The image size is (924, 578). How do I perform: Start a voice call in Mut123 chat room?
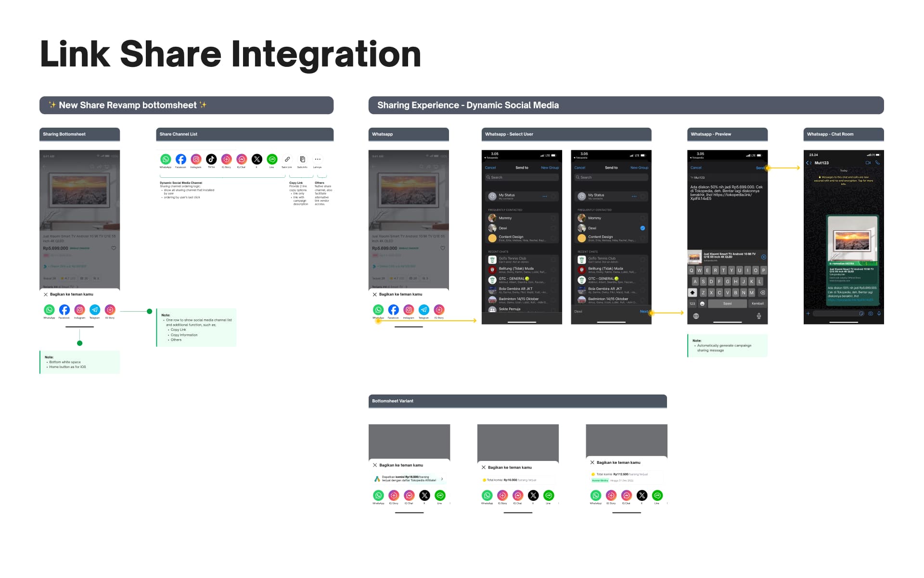coord(877,163)
